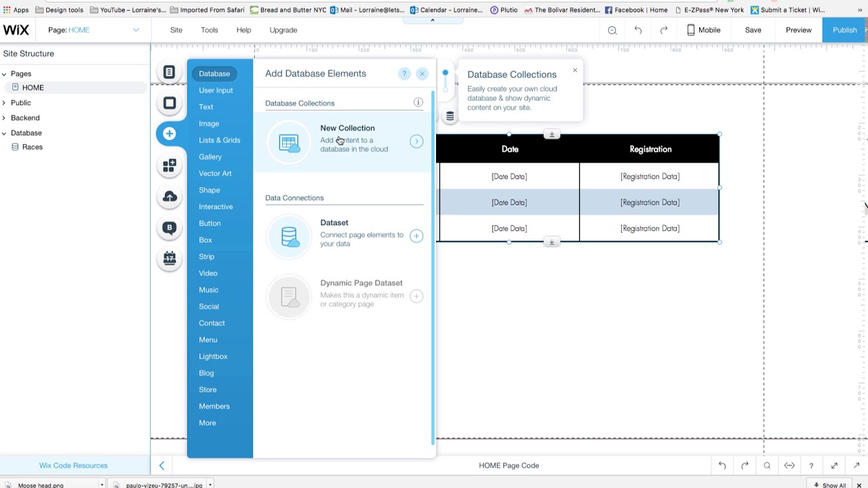Expand the Backend tree section
868x488 pixels.
[4, 118]
